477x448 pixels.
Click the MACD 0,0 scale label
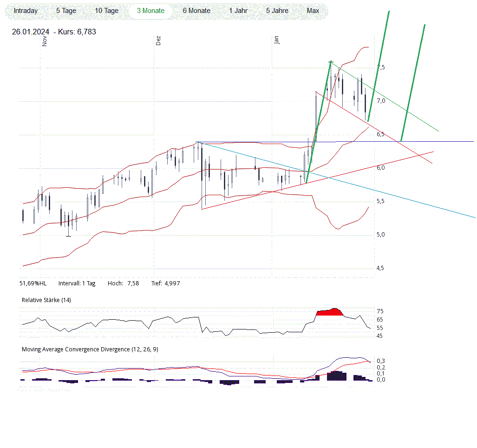381,380
